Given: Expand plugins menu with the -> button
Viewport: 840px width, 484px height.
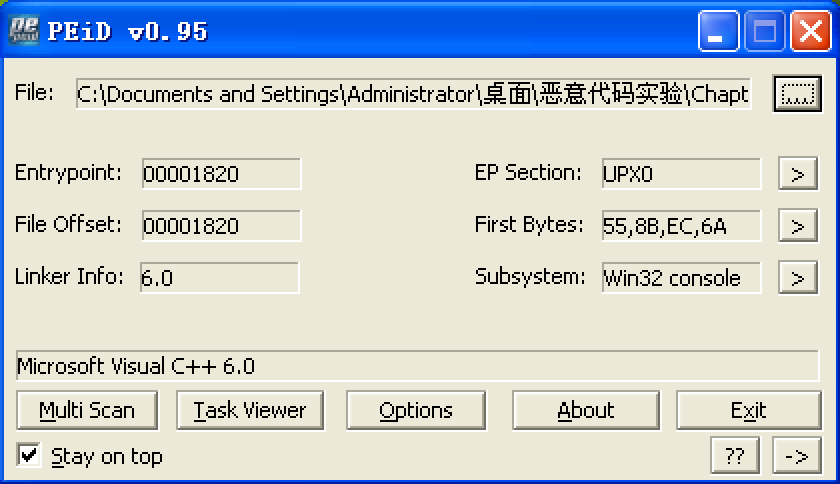Looking at the screenshot, I should click(797, 456).
